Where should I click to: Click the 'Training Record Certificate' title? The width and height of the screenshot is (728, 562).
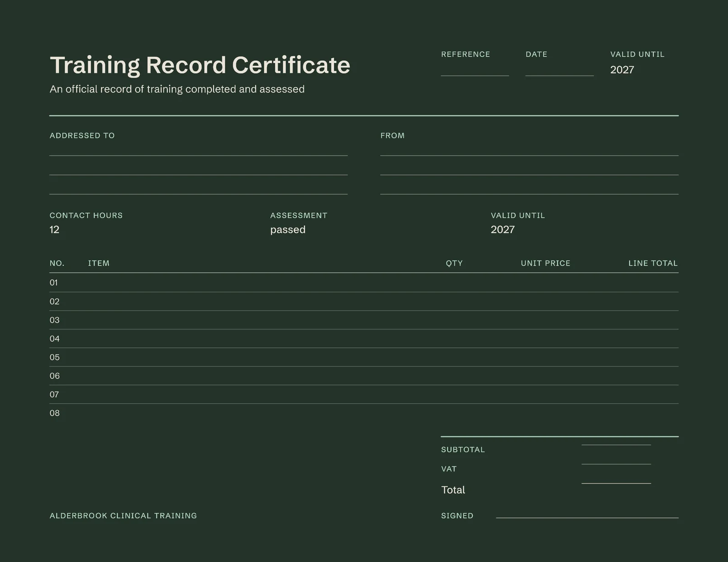click(x=200, y=65)
